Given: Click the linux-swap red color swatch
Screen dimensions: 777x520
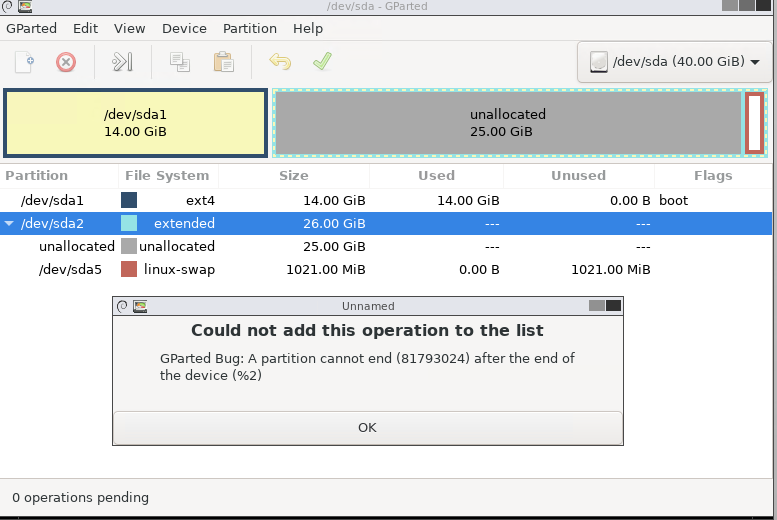Looking at the screenshot, I should pos(129,269).
